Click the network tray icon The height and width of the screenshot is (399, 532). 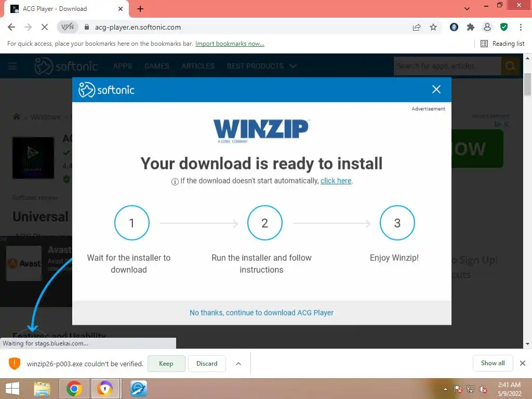(x=471, y=389)
